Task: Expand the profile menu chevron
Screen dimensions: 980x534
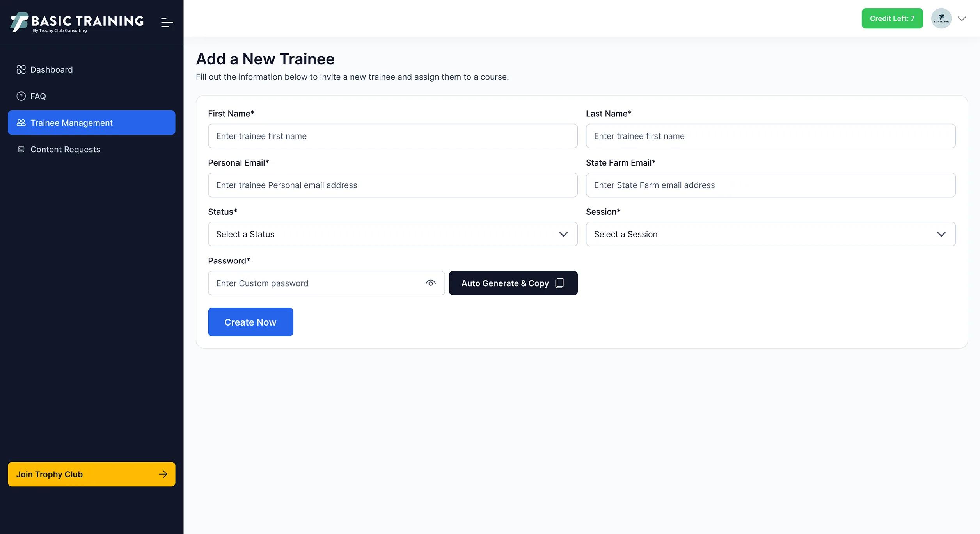Action: click(962, 18)
